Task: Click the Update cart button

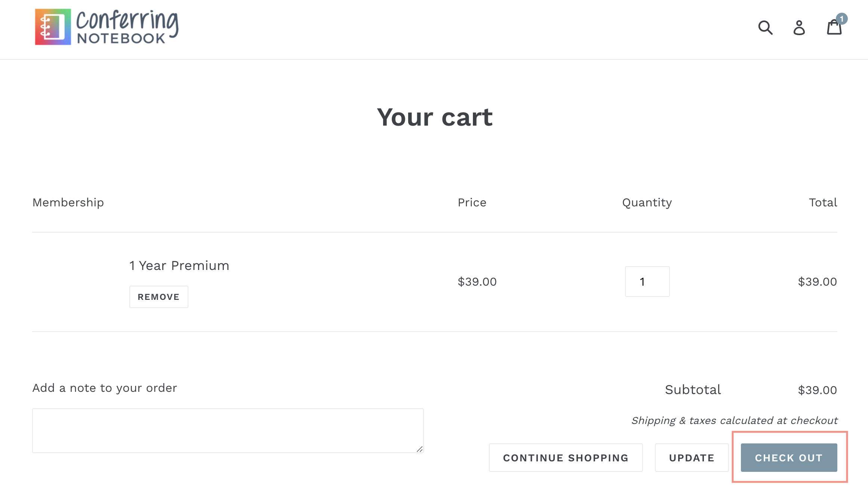Action: tap(692, 458)
